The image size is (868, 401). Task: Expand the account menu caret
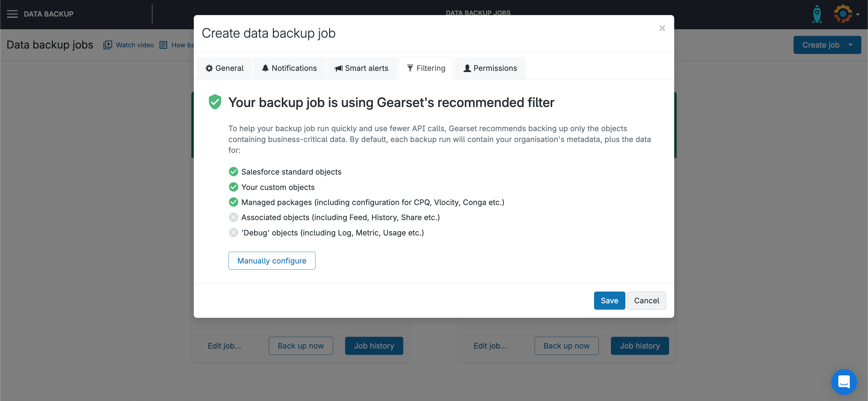858,14
